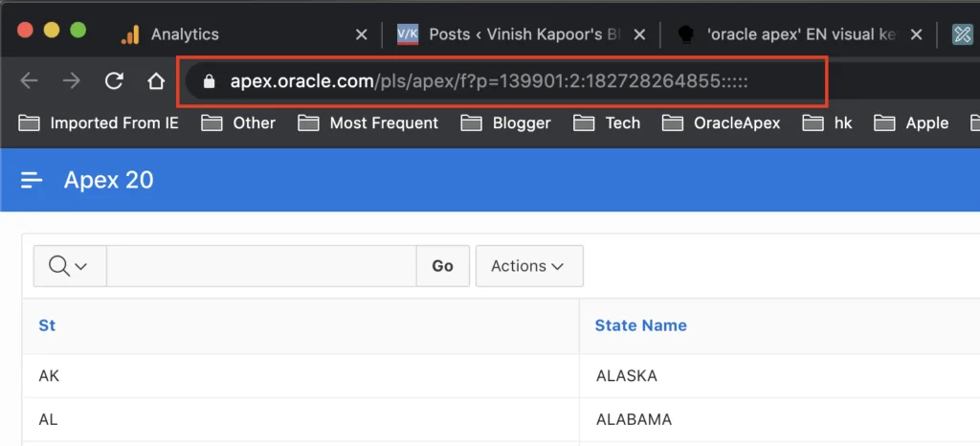
Task: Click the browser forward arrow
Action: [x=71, y=80]
